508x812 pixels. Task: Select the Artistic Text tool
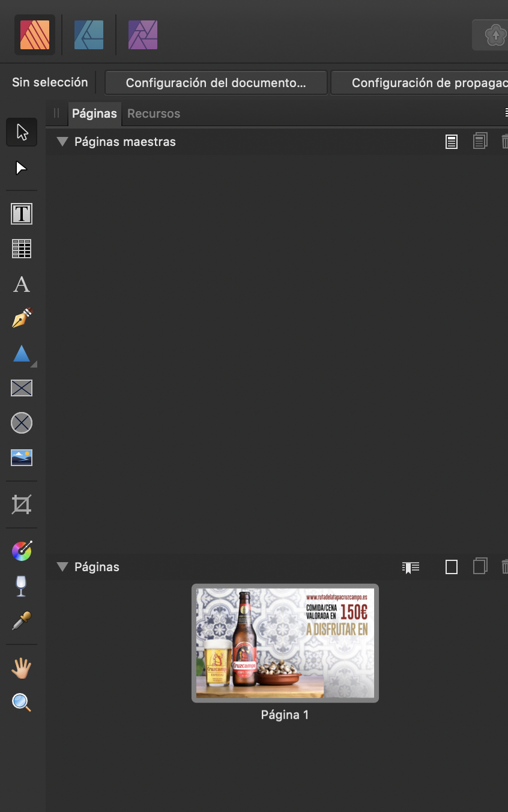click(x=22, y=283)
